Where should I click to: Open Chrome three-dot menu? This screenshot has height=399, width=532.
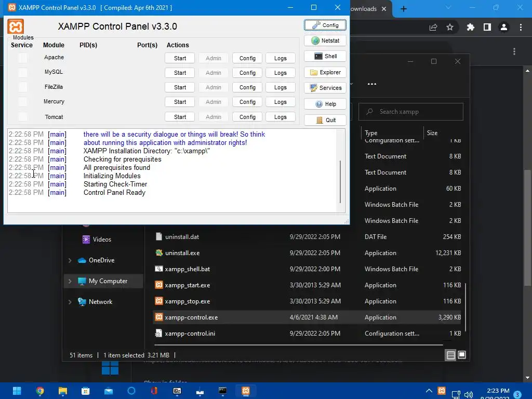point(521,27)
